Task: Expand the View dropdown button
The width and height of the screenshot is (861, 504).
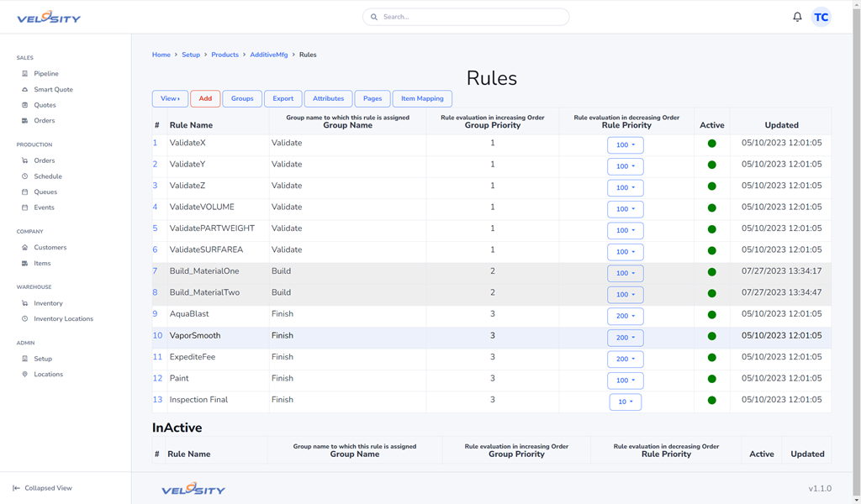Action: pyautogui.click(x=170, y=99)
